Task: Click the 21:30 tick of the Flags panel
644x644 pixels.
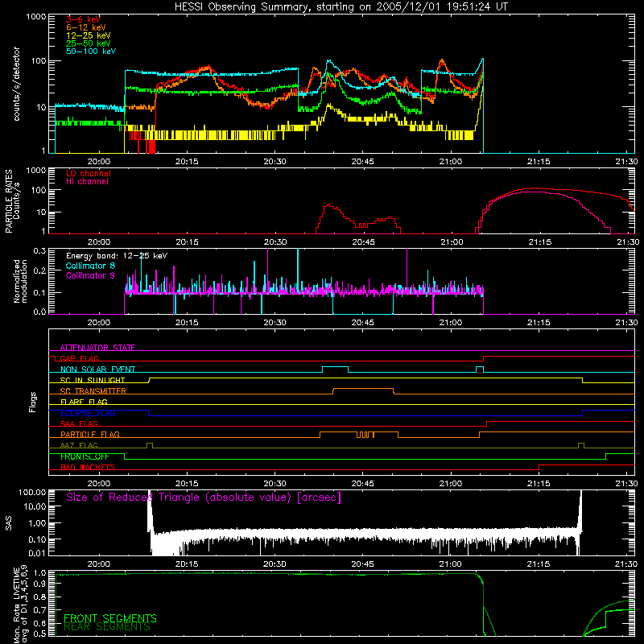Action: pyautogui.click(x=627, y=484)
